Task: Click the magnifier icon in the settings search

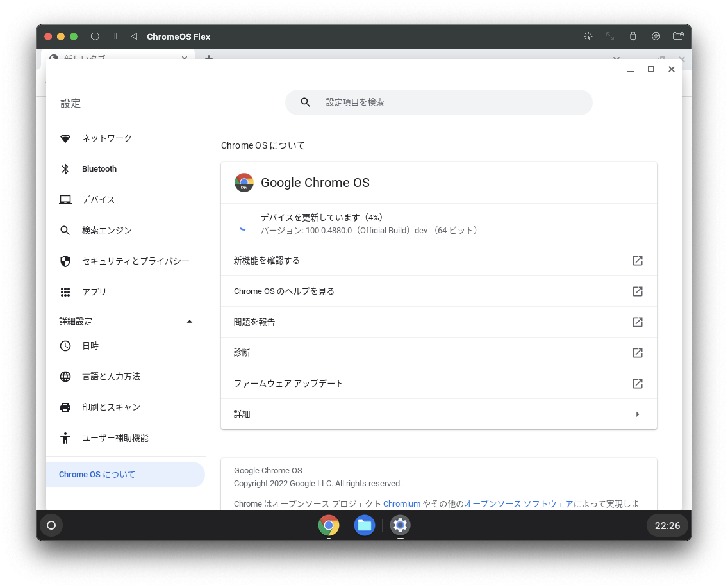Action: [305, 102]
